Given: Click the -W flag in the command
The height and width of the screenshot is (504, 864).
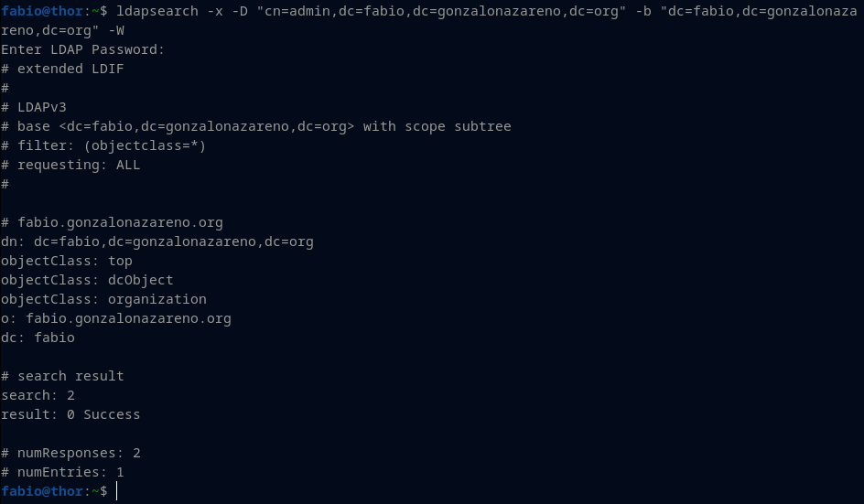Looking at the screenshot, I should [x=116, y=30].
